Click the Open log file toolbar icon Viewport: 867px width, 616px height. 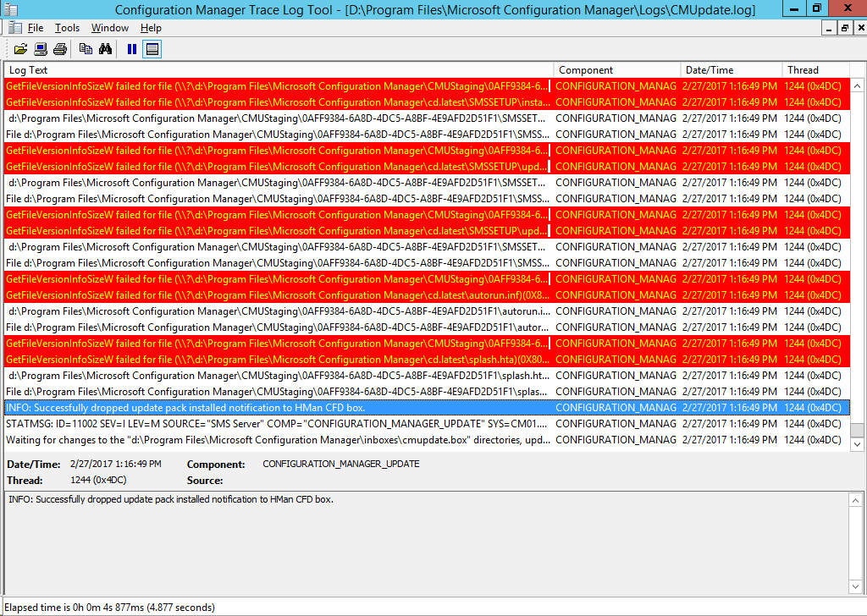(x=20, y=49)
